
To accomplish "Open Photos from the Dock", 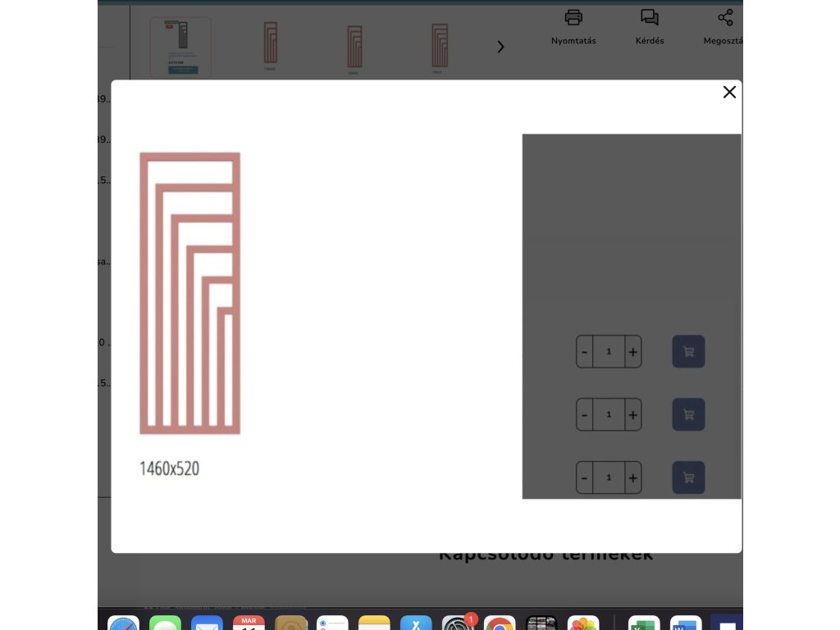I will point(583,623).
